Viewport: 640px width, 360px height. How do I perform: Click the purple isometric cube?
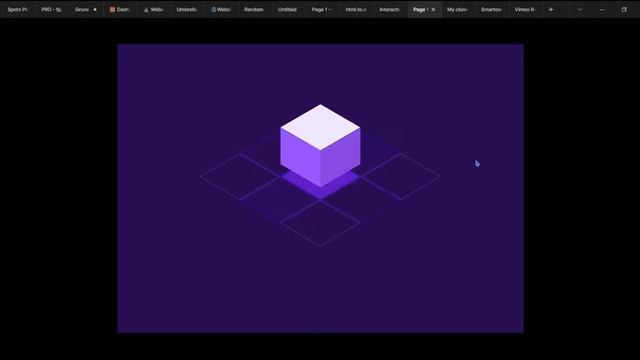tap(320, 146)
